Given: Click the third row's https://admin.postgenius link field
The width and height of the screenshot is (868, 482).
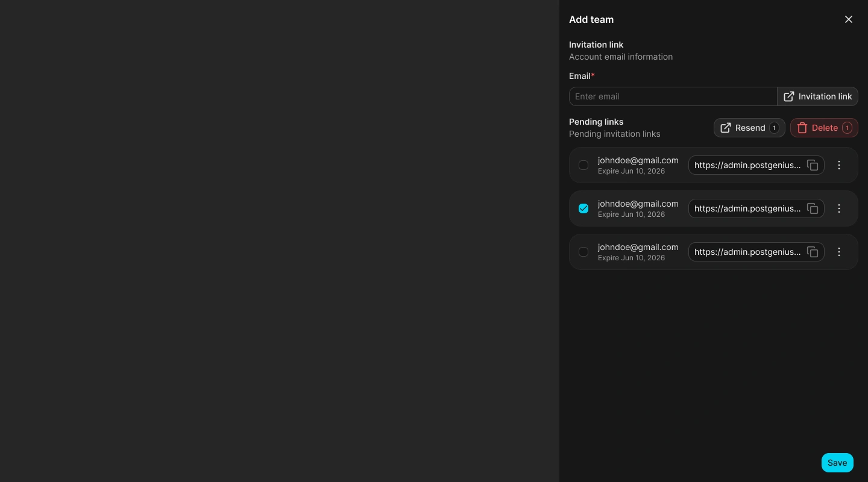Looking at the screenshot, I should [756, 252].
